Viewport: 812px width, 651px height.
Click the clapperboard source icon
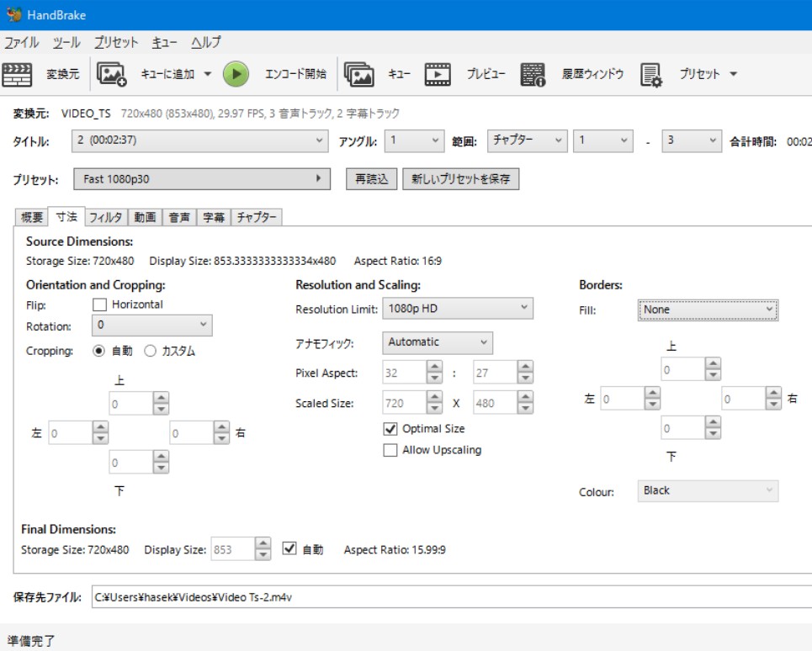[17, 74]
